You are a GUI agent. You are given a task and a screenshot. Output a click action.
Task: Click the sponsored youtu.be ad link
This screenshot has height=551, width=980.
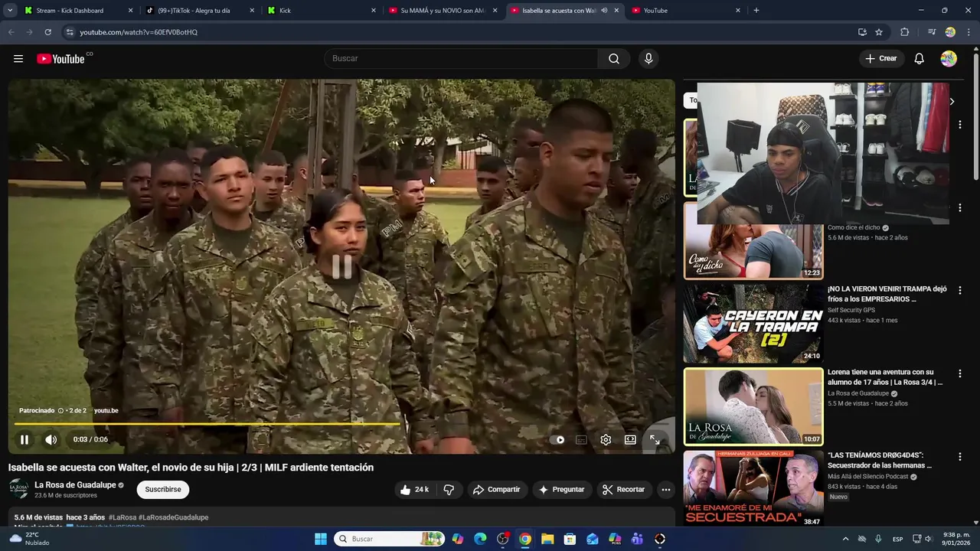(x=106, y=411)
